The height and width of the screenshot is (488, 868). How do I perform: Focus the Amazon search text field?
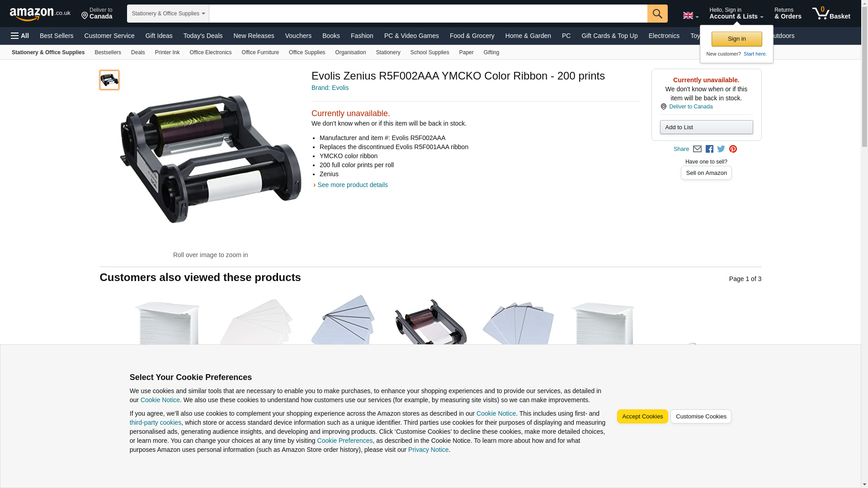pyautogui.click(x=428, y=14)
